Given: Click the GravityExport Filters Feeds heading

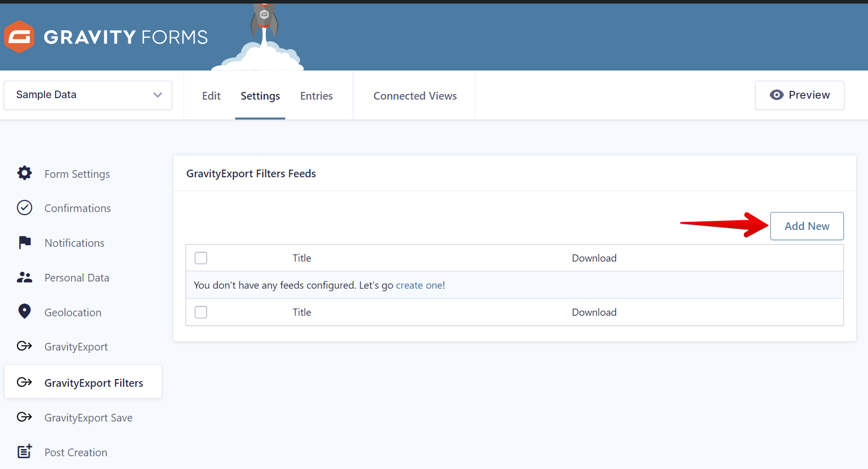Looking at the screenshot, I should [251, 174].
